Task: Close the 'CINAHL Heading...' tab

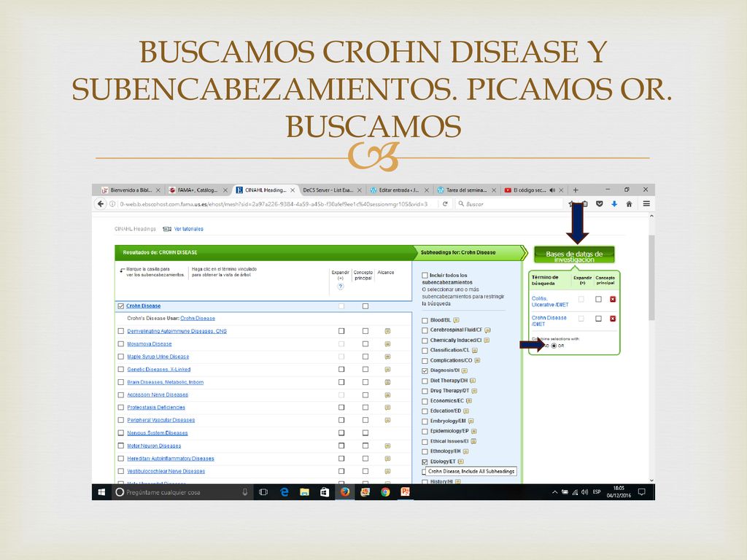Action: click(293, 190)
